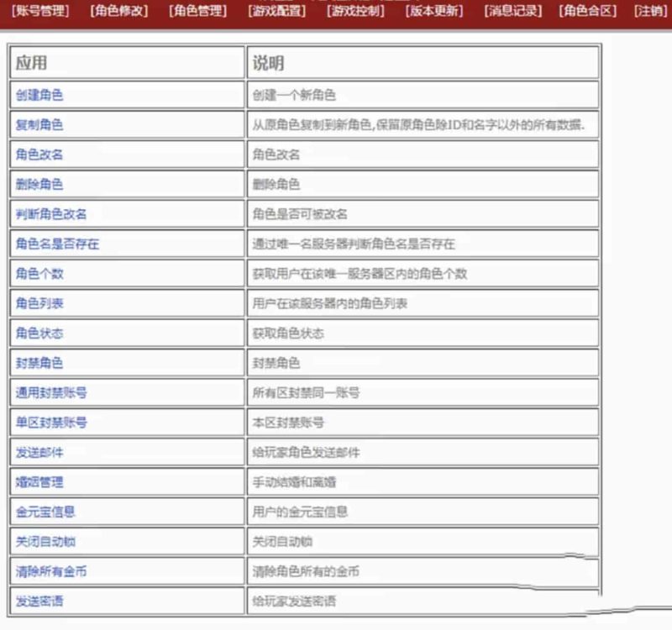Open the 金元宝信息 link
Image resolution: width=672 pixels, height=630 pixels.
tap(45, 512)
